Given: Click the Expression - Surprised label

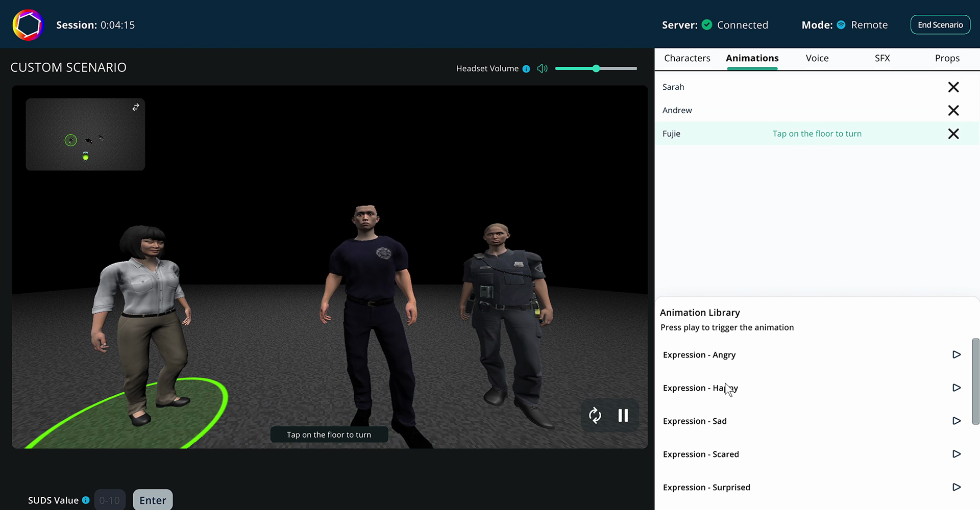Looking at the screenshot, I should (x=706, y=488).
